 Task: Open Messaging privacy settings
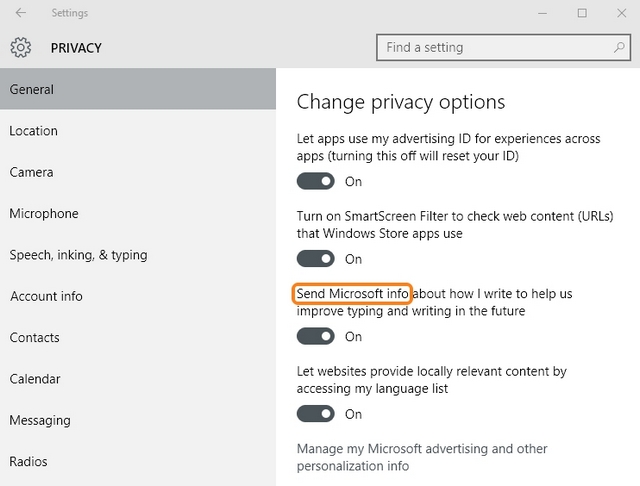(x=41, y=420)
